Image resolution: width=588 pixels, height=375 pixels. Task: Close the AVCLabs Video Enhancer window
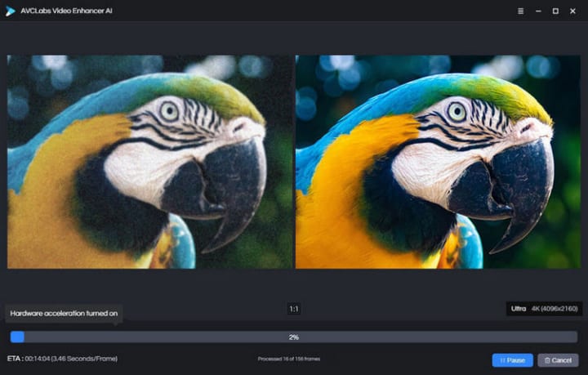(572, 11)
